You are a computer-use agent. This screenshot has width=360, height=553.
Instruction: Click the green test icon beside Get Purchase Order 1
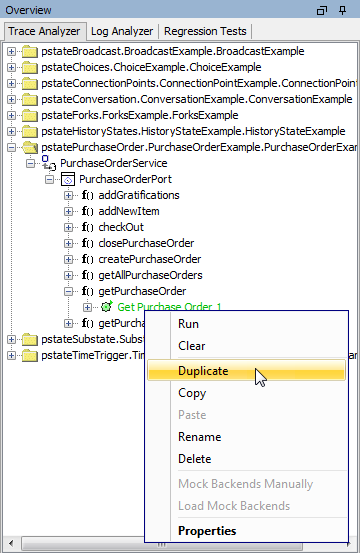pos(106,306)
